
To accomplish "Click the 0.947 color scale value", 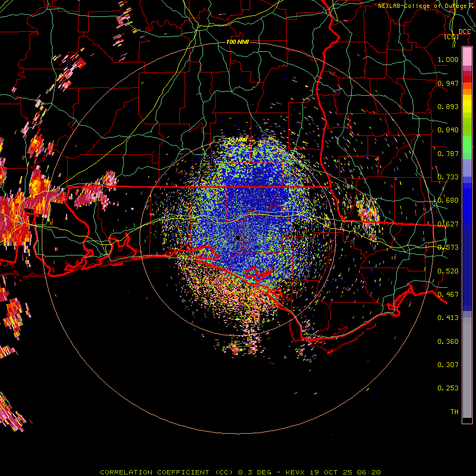I will (x=448, y=83).
